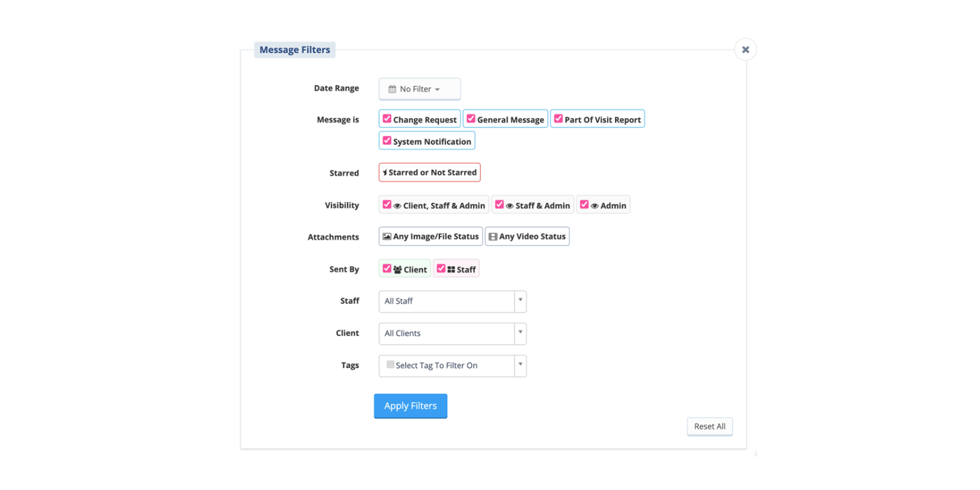Close the Message Filters dialog
The height and width of the screenshot is (490, 980).
[x=745, y=50]
